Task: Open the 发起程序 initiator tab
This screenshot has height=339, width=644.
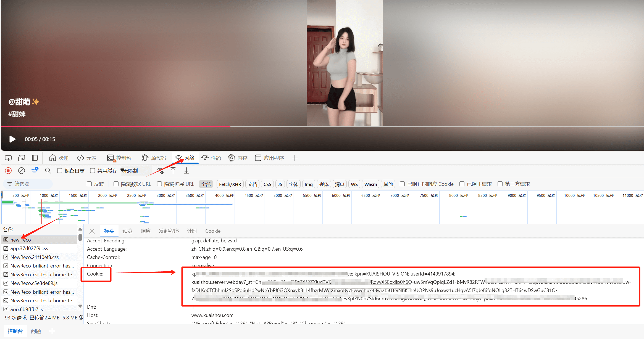Action: pyautogui.click(x=169, y=231)
